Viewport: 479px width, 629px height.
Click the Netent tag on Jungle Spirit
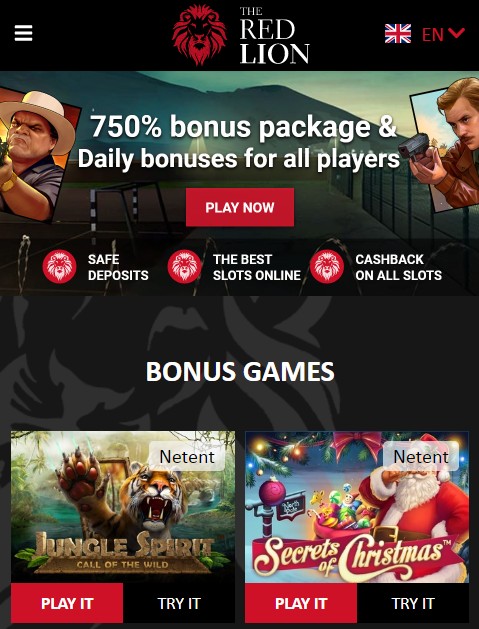point(187,457)
